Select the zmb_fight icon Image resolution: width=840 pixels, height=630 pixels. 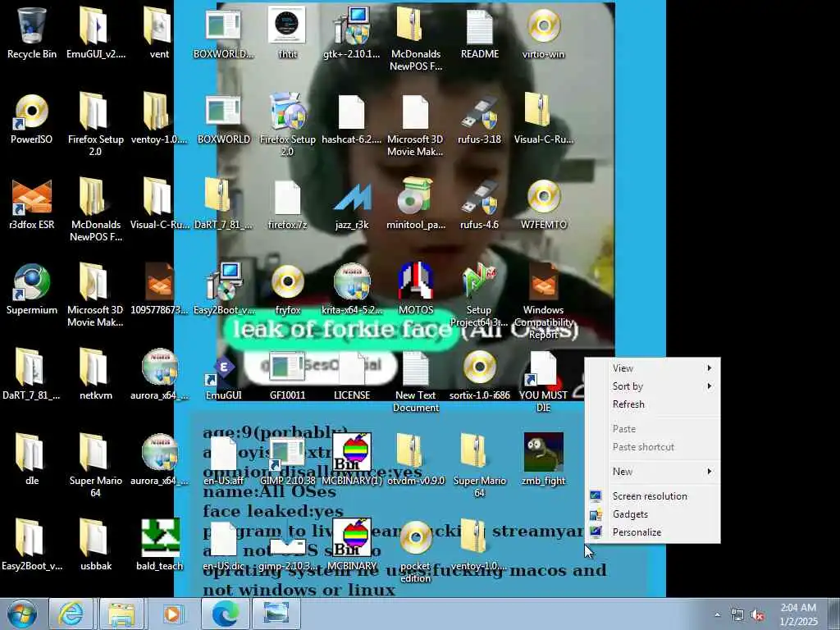543,459
